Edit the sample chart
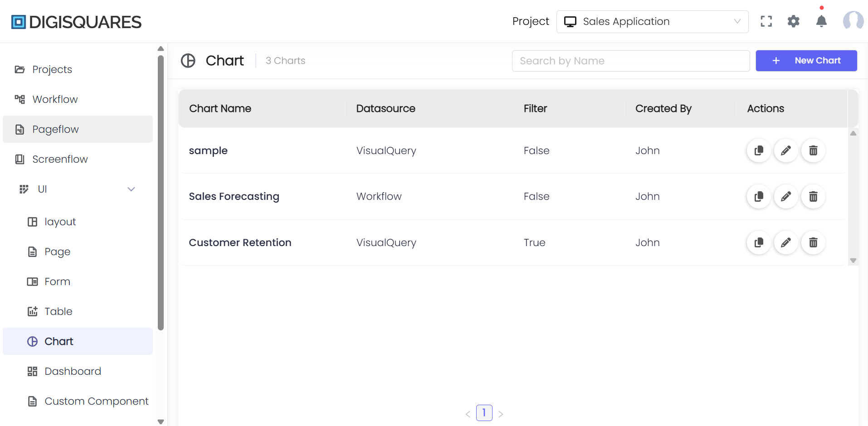Viewport: 868px width, 426px height. [x=786, y=150]
